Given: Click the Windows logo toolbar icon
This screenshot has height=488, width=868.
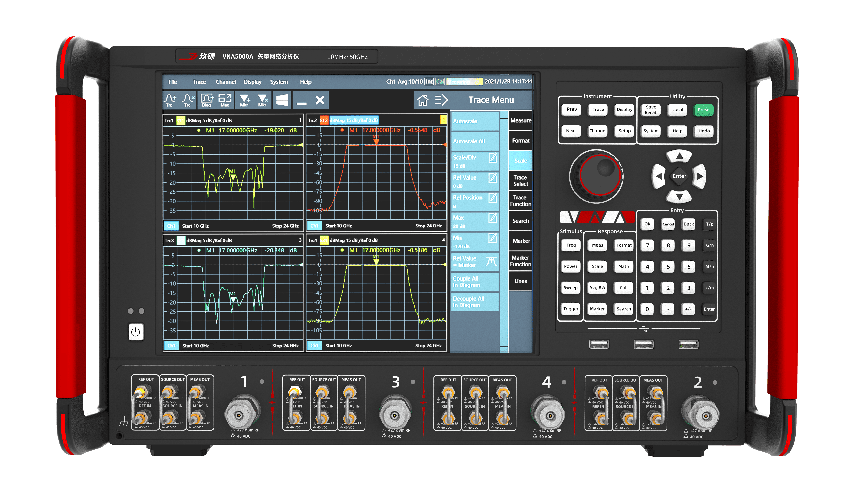Looking at the screenshot, I should (282, 100).
